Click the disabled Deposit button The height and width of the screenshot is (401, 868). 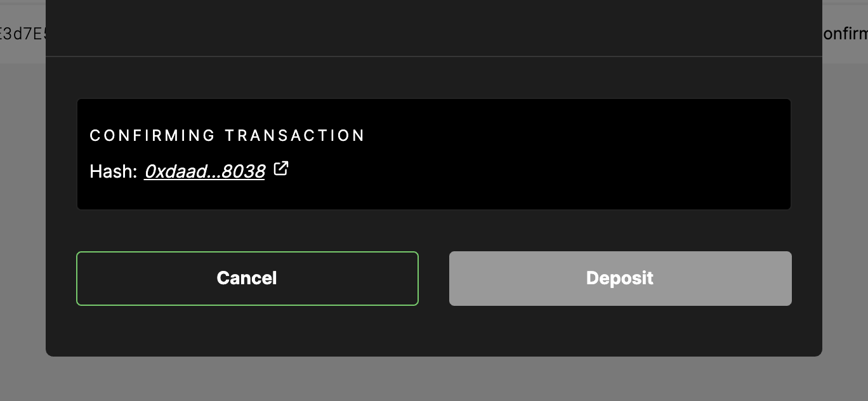pyautogui.click(x=620, y=278)
